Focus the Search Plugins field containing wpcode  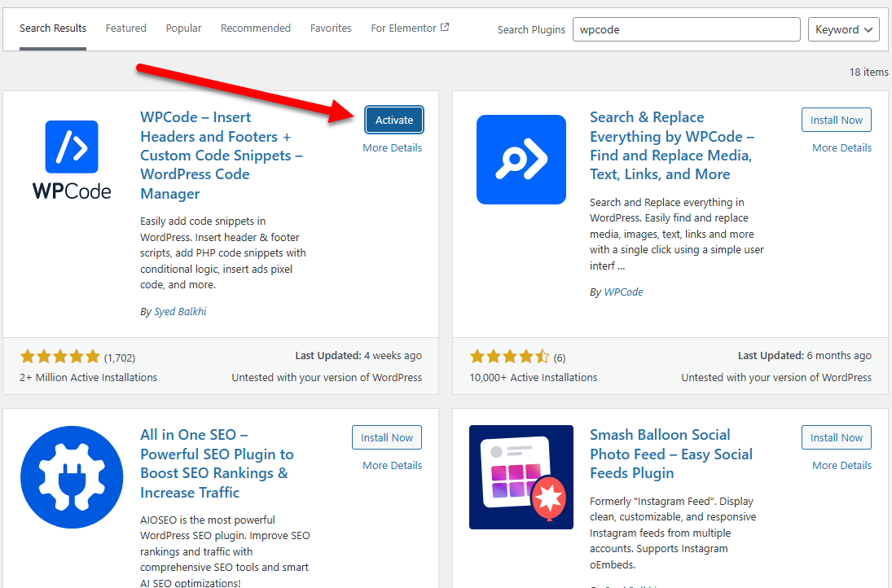tap(686, 29)
